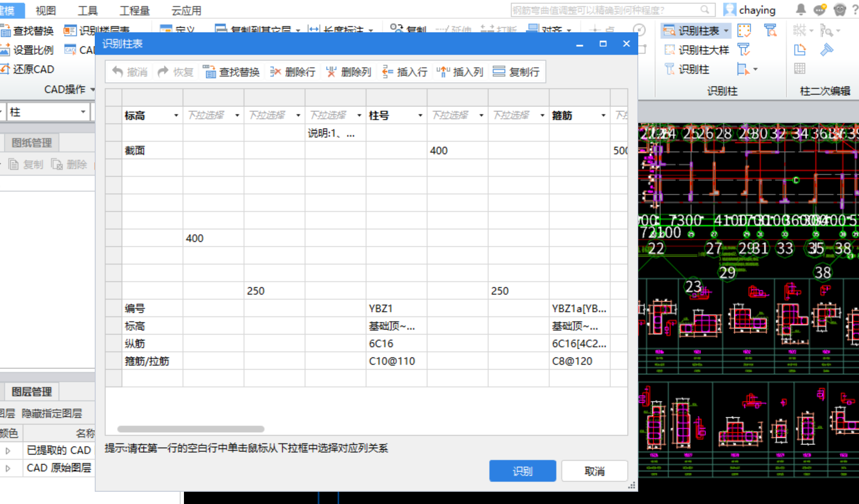This screenshot has width=859, height=504.
Task: Click the blue hammer icon in 柱二次编辑
Action: pos(827,50)
